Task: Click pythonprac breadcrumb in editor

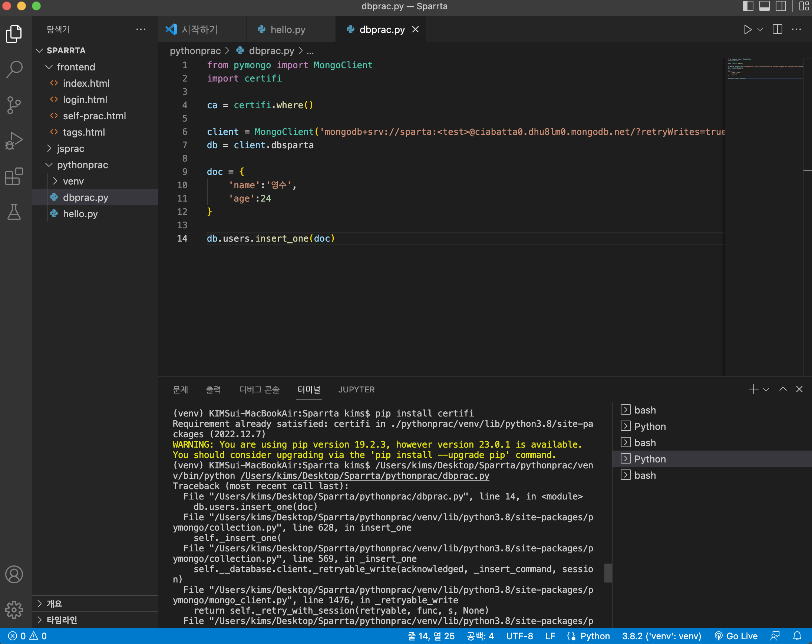Action: pos(195,51)
